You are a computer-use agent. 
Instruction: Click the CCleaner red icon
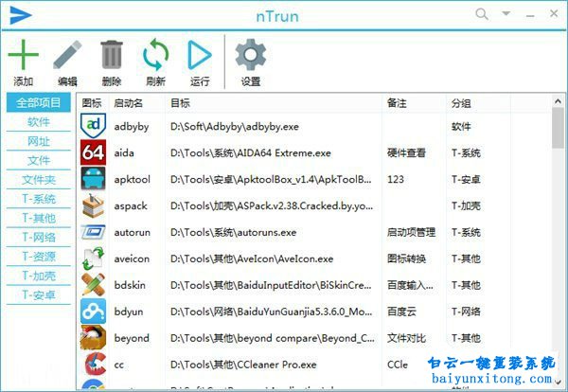click(95, 365)
